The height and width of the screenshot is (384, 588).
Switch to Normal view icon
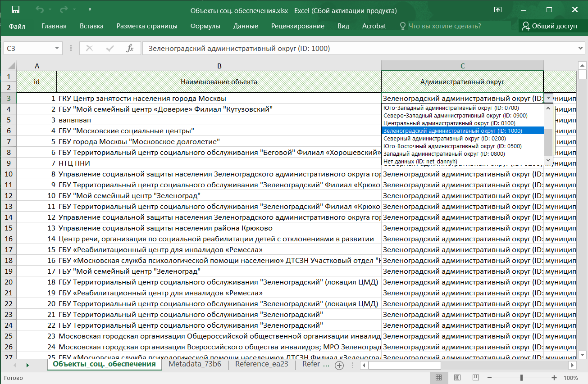tap(438, 378)
